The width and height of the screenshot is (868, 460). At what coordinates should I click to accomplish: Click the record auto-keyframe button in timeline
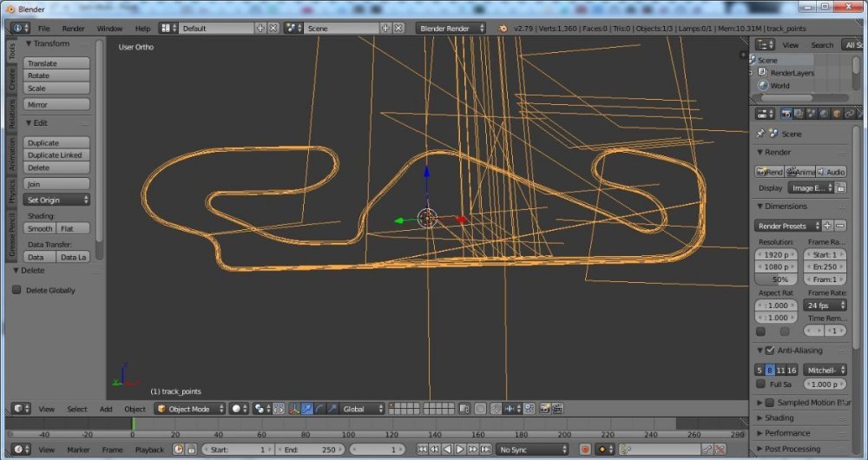click(585, 450)
